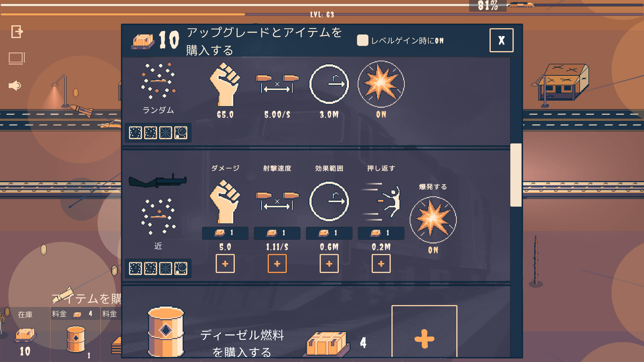Select radial targeting mode for the shotgun
The image size is (644, 362).
tap(166, 268)
